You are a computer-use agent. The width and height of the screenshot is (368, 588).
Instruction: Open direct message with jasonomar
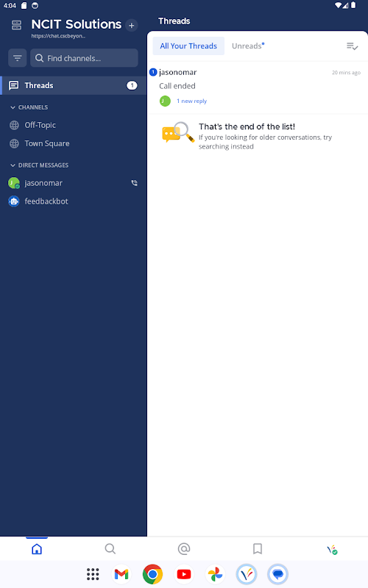tap(74, 183)
